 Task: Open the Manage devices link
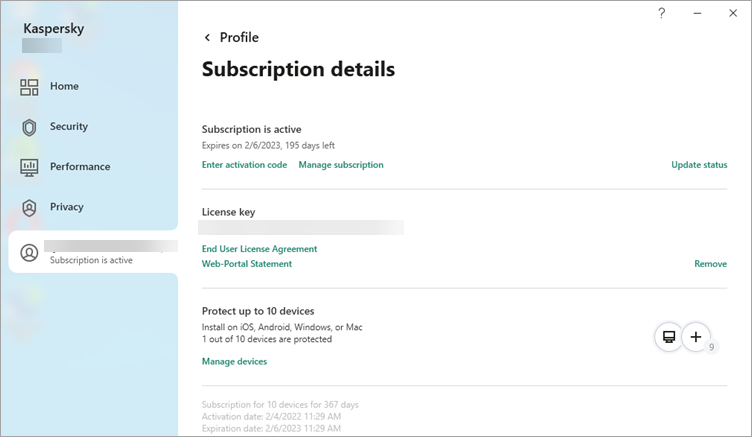(234, 361)
